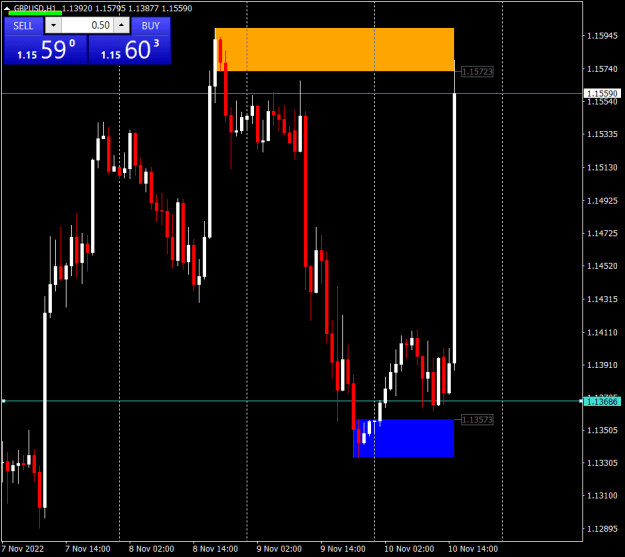625x557 pixels.
Task: Click the 1.13505 price scale value
Action: click(602, 430)
